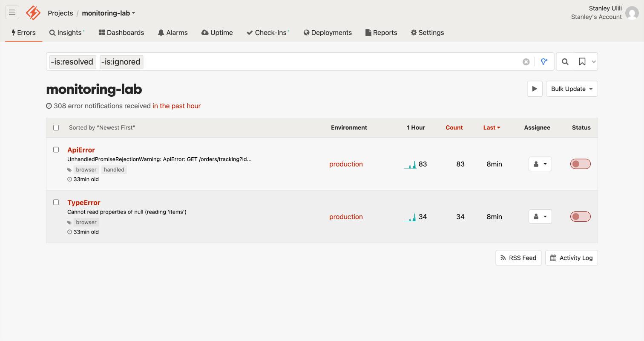Click the handled tag on ApiError
Image resolution: width=644 pixels, height=341 pixels.
click(114, 170)
